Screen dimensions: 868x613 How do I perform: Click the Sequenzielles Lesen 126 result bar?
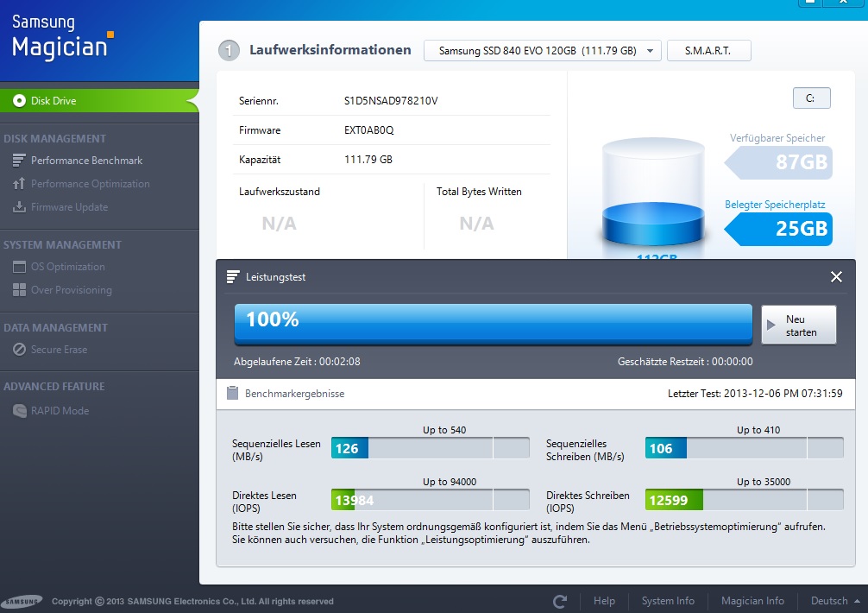coord(431,448)
